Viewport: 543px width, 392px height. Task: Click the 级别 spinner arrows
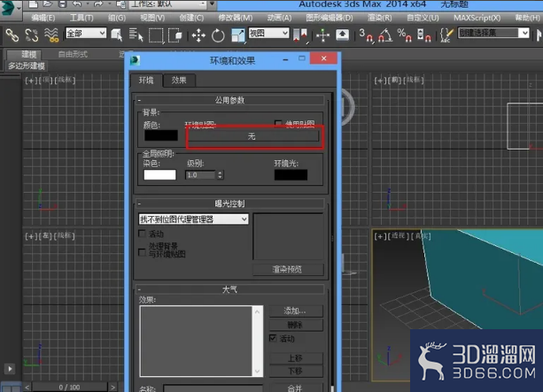pyautogui.click(x=220, y=175)
